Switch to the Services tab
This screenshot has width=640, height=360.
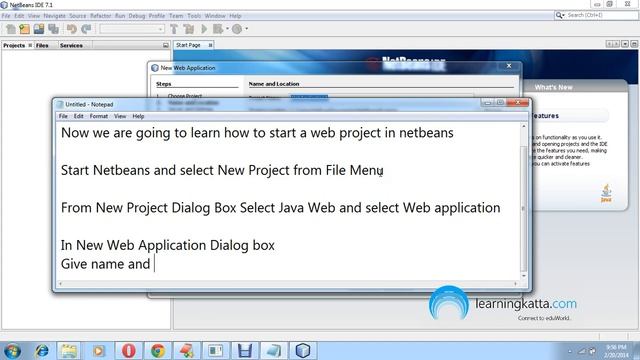pyautogui.click(x=71, y=45)
